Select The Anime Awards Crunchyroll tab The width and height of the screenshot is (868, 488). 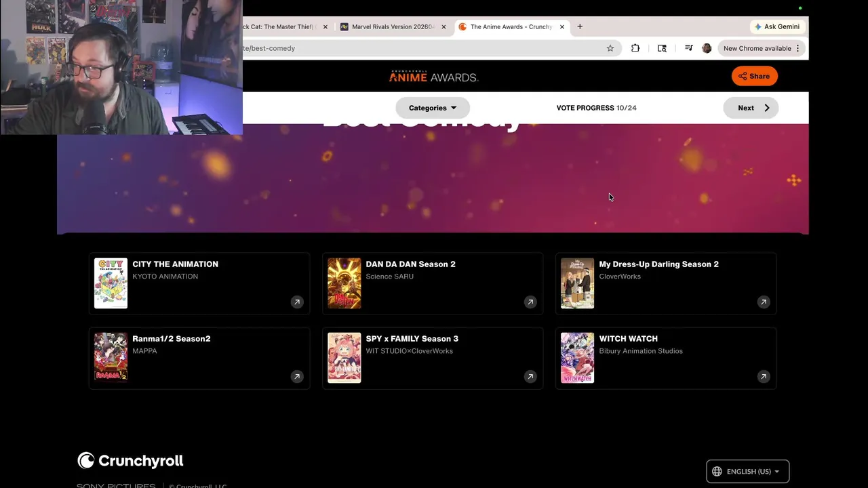[511, 27]
